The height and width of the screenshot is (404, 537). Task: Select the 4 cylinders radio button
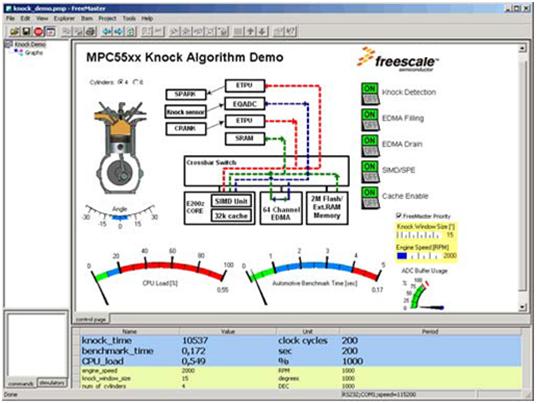pos(121,82)
